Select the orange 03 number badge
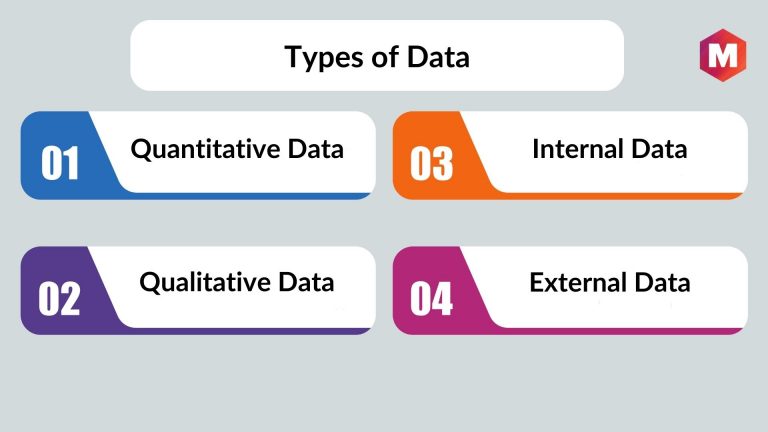Viewport: 768px width, 432px height. click(x=432, y=163)
